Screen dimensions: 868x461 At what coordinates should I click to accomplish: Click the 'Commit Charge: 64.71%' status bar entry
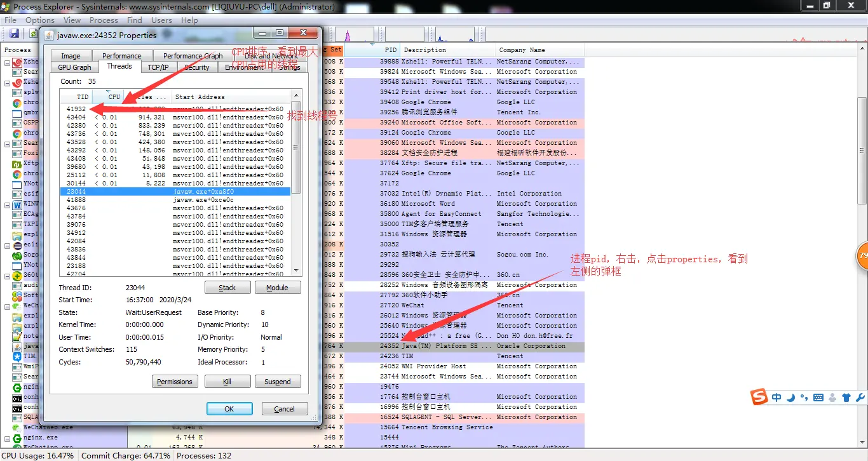pos(126,456)
